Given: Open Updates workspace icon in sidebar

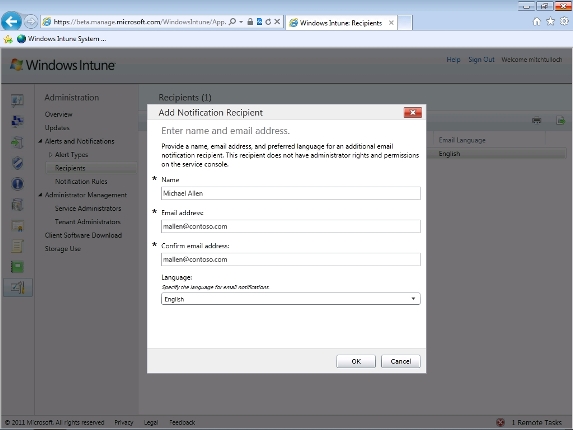Looking at the screenshot, I should coord(17,142).
